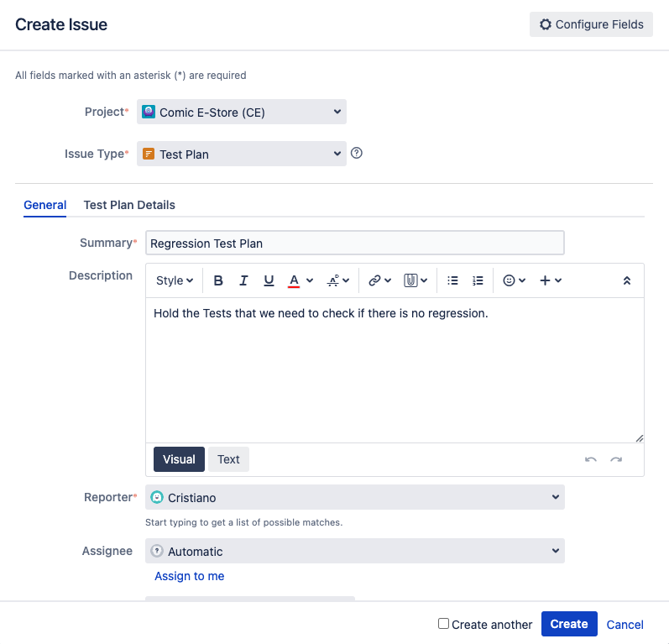Click the attachment icon in toolbar
The image size is (669, 644).
pyautogui.click(x=410, y=280)
